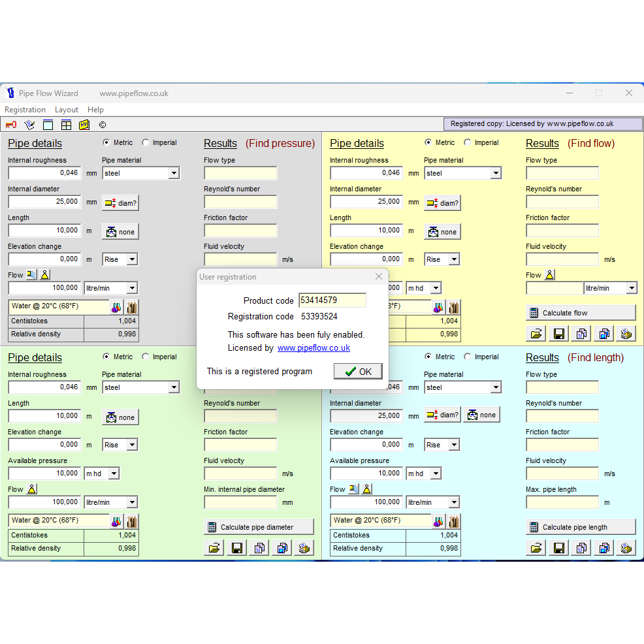Screen dimensions: 644x644
Task: Follow the www.pipeflow.co.uk link in the dialog
Action: tap(314, 348)
